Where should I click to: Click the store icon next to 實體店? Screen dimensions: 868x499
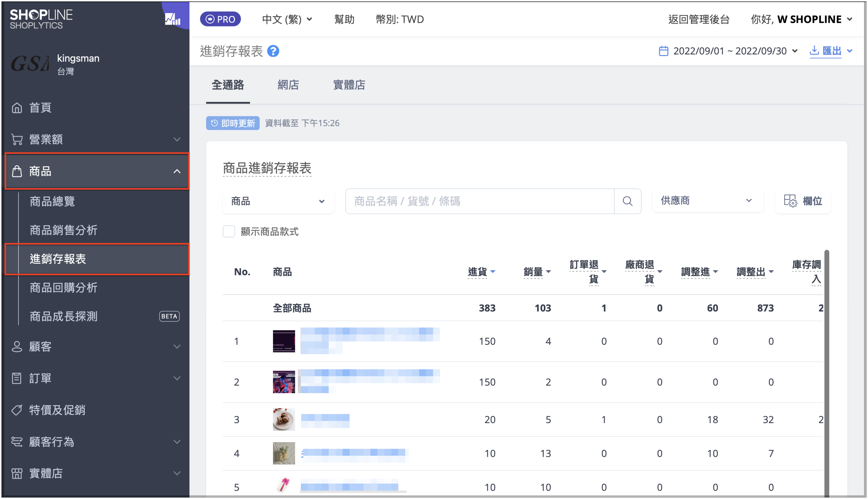[16, 473]
